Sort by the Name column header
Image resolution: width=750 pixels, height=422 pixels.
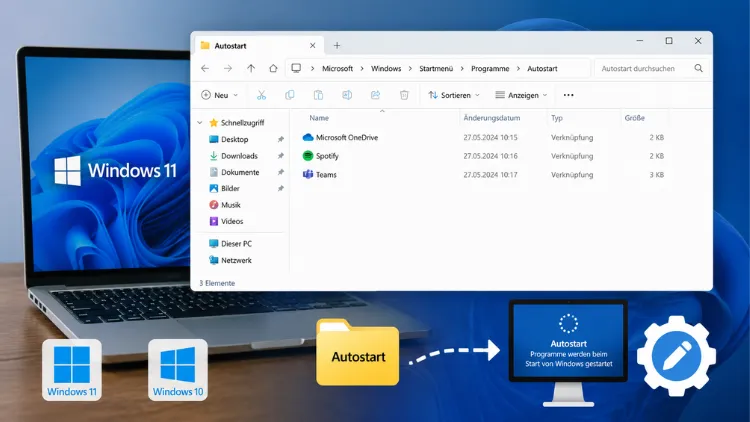click(319, 118)
